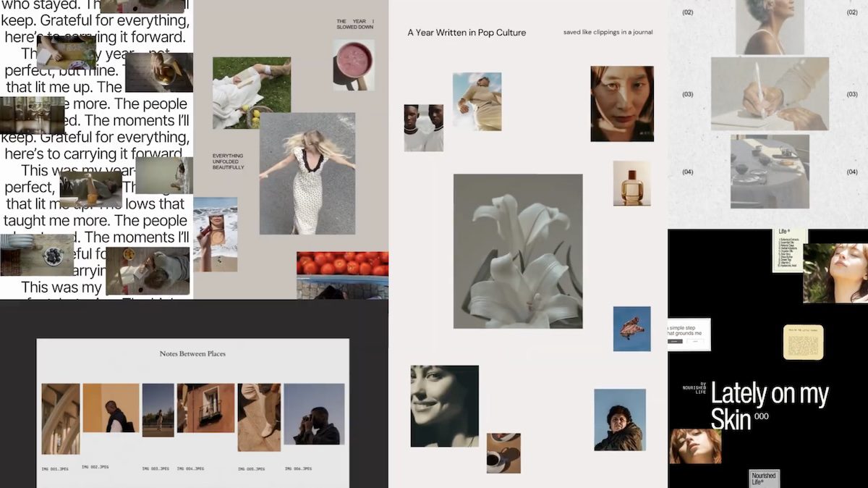Click the 'IMG 004.JPEG' caption
This screenshot has width=868, height=488.
190,468
